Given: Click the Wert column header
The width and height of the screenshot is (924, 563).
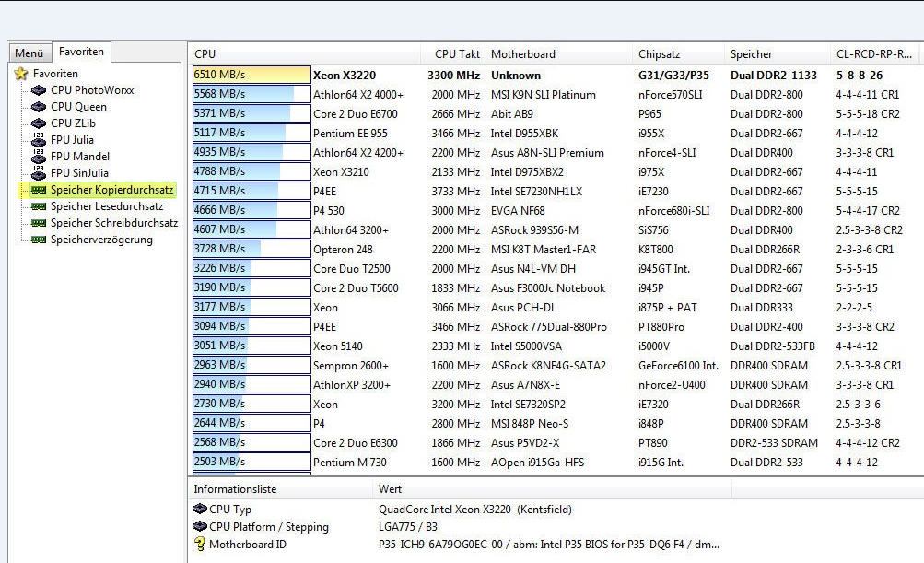Looking at the screenshot, I should pos(552,488).
